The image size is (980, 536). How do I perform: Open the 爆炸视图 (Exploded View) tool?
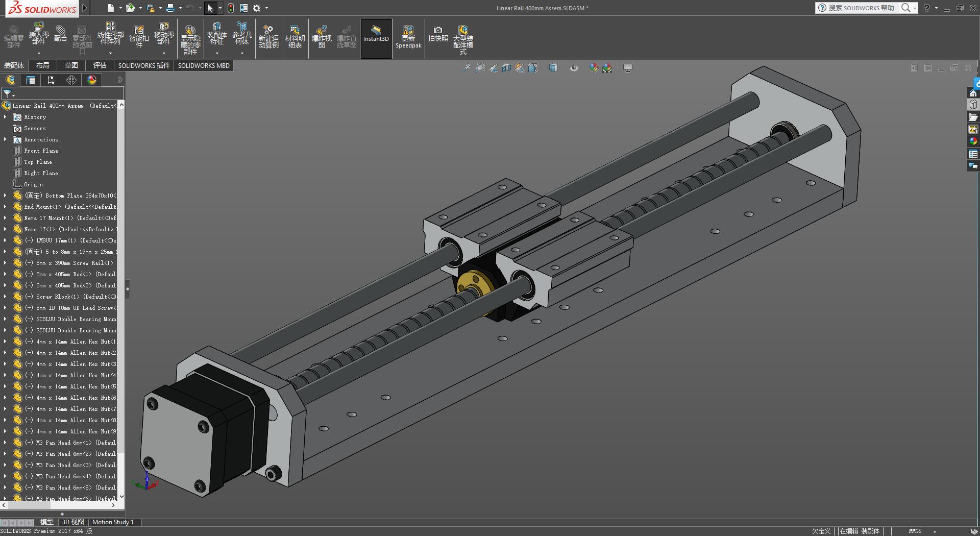coord(322,36)
